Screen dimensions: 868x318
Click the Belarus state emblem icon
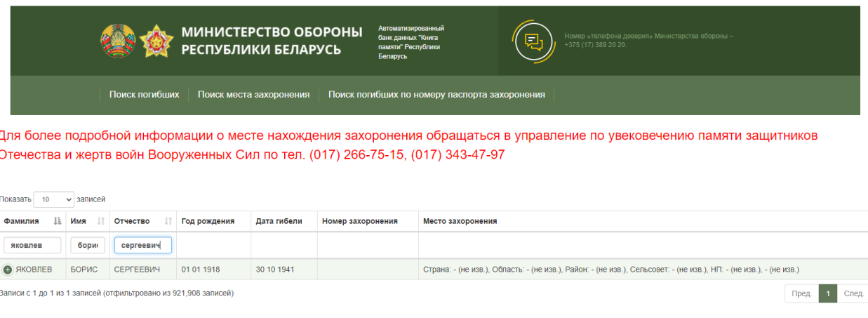[117, 41]
